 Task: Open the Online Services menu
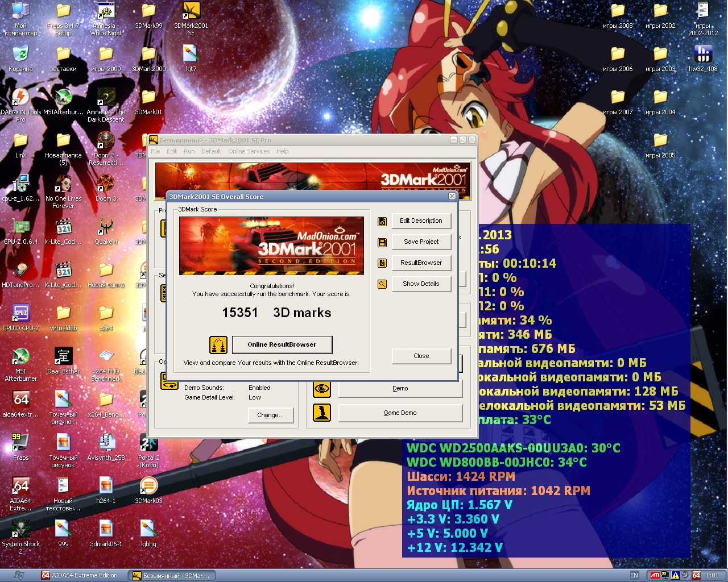249,151
